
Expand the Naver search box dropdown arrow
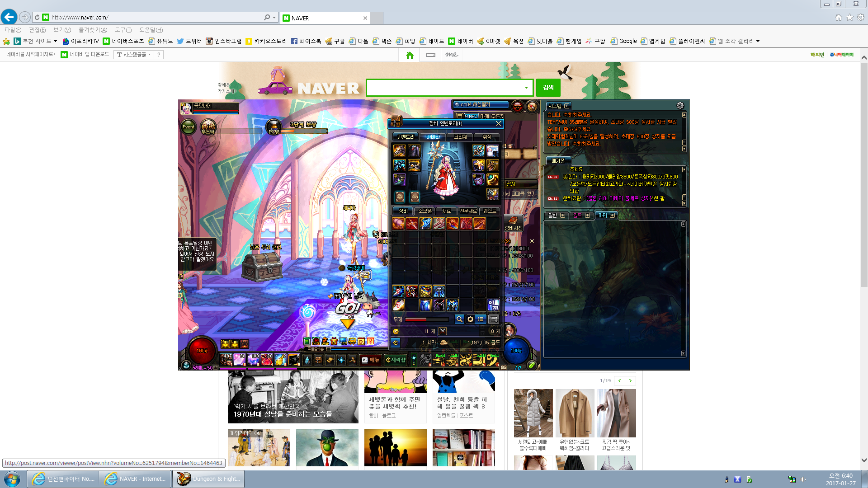[x=526, y=88]
